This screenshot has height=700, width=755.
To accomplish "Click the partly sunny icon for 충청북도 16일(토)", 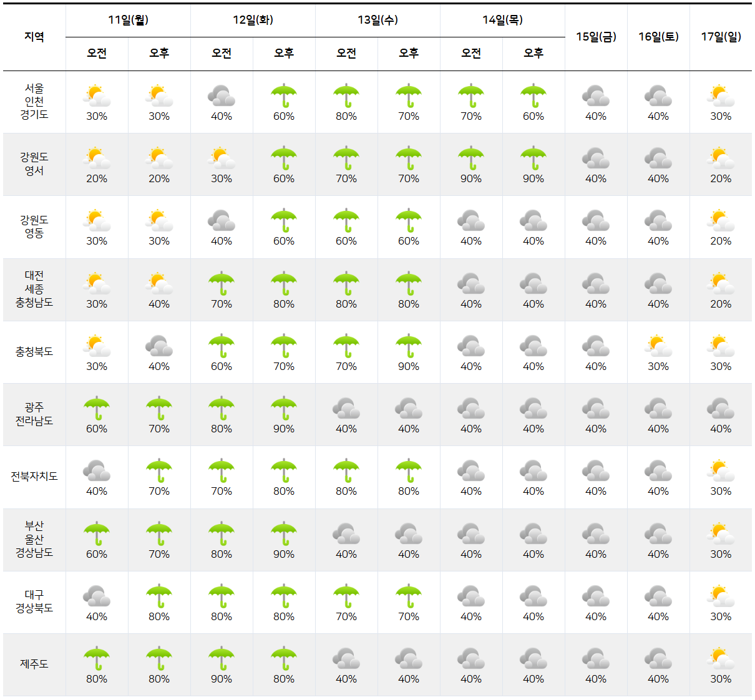I will click(658, 346).
